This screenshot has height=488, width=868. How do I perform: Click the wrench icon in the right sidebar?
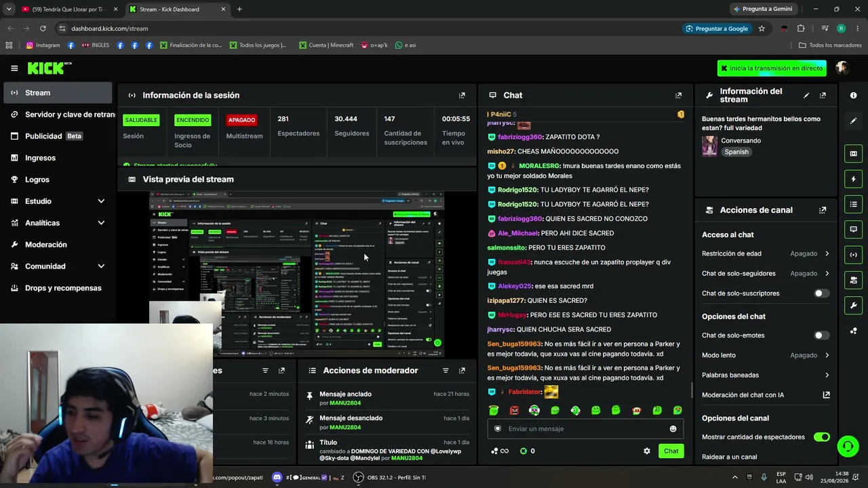[x=853, y=305]
